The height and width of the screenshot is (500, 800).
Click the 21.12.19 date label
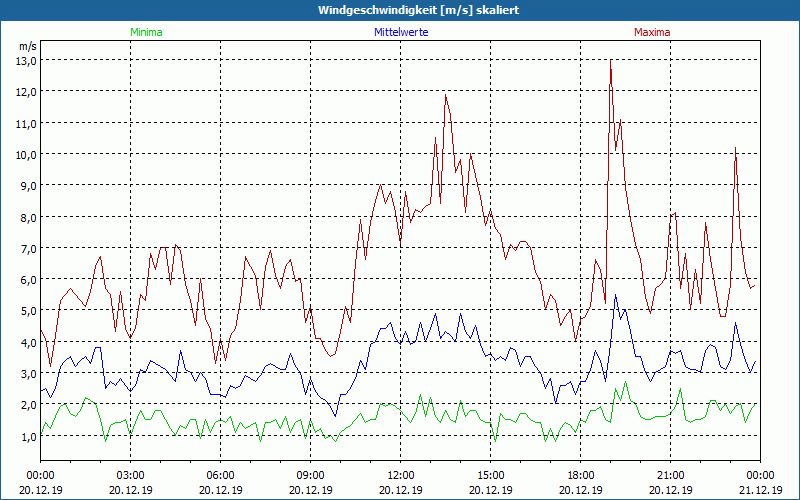[761, 489]
